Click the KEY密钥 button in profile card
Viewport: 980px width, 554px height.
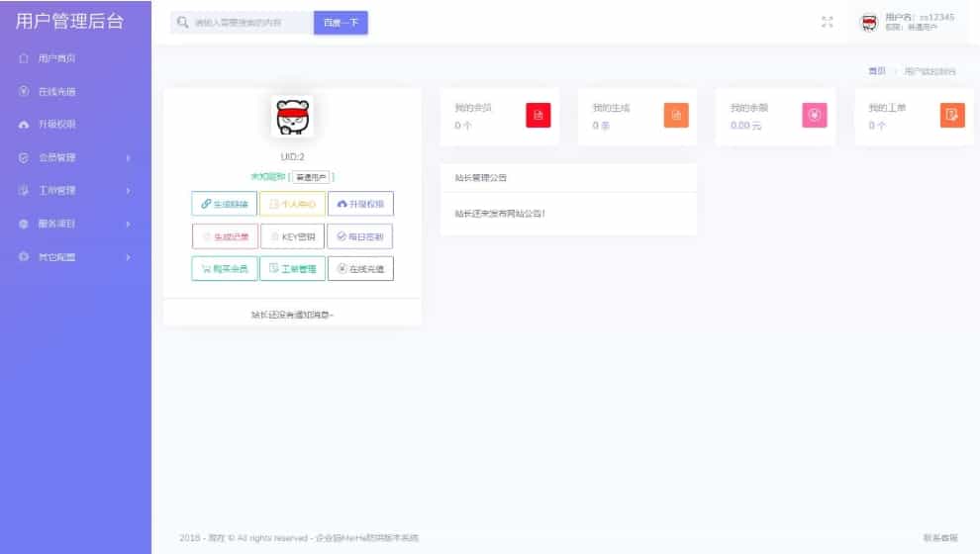coord(292,236)
